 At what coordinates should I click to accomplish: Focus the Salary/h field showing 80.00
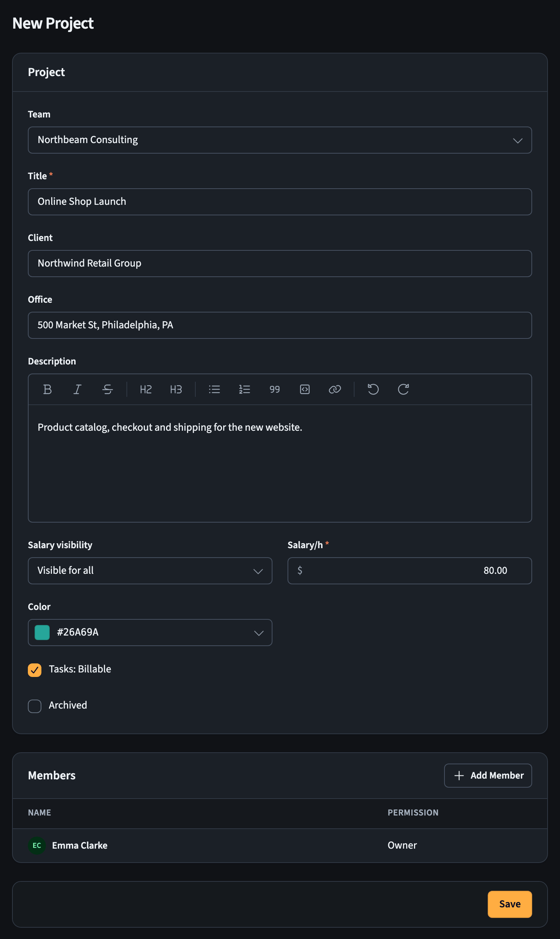point(410,571)
